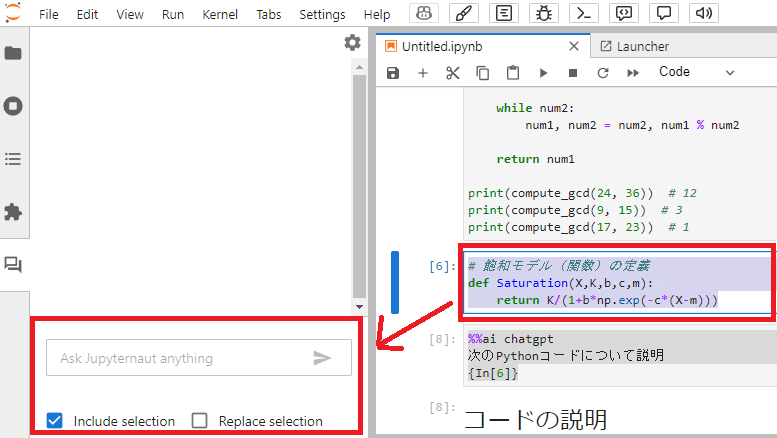Open the Settings menu
This screenshot has height=438, width=777.
click(322, 15)
